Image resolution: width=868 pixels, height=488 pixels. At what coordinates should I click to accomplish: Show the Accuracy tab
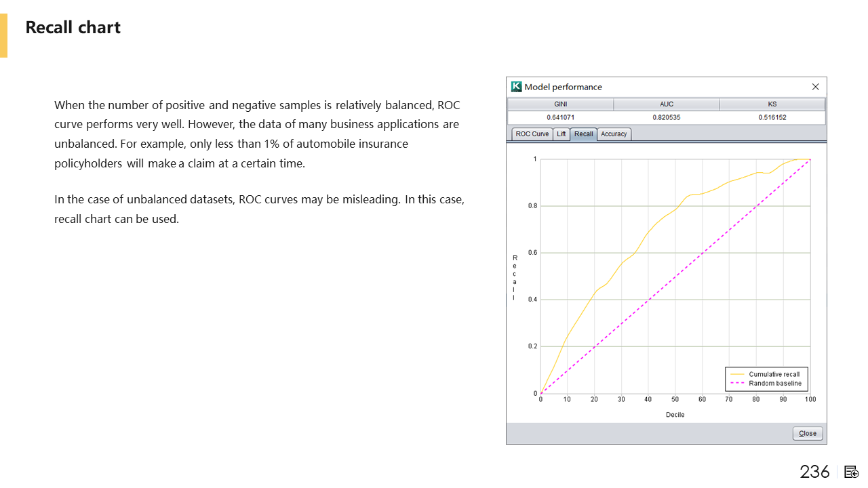(614, 134)
